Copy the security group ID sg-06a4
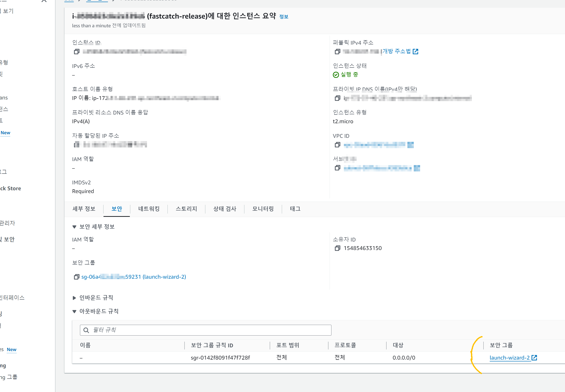This screenshot has width=565, height=392. pyautogui.click(x=77, y=277)
